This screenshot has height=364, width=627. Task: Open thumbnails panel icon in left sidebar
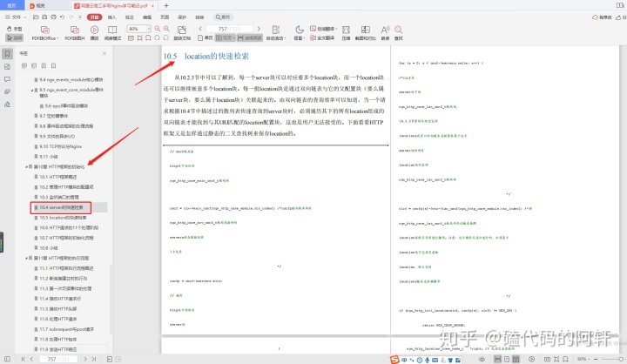click(x=7, y=67)
